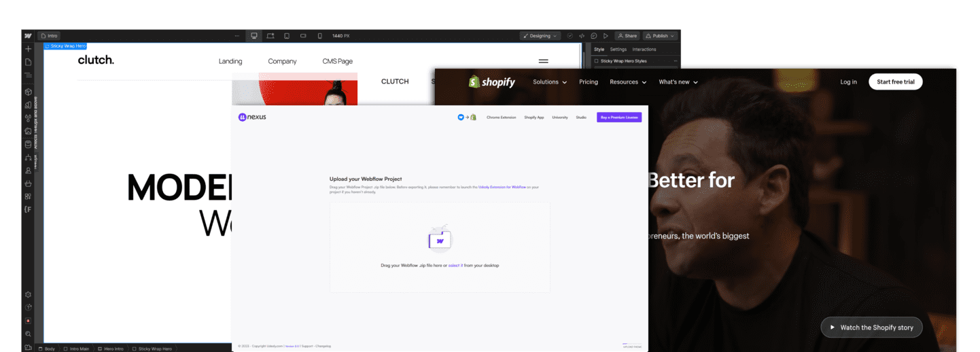Open the Navigator panel icon in Webflow

(28, 75)
